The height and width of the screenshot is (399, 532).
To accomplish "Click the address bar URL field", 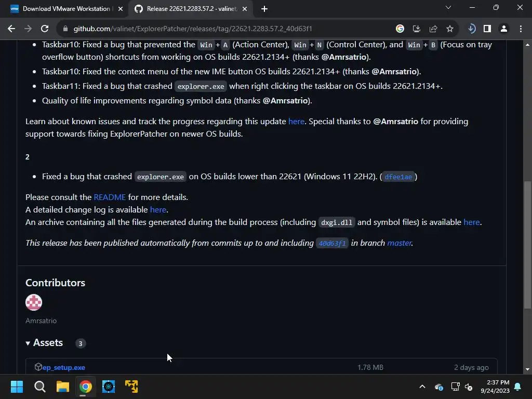I will [224, 29].
